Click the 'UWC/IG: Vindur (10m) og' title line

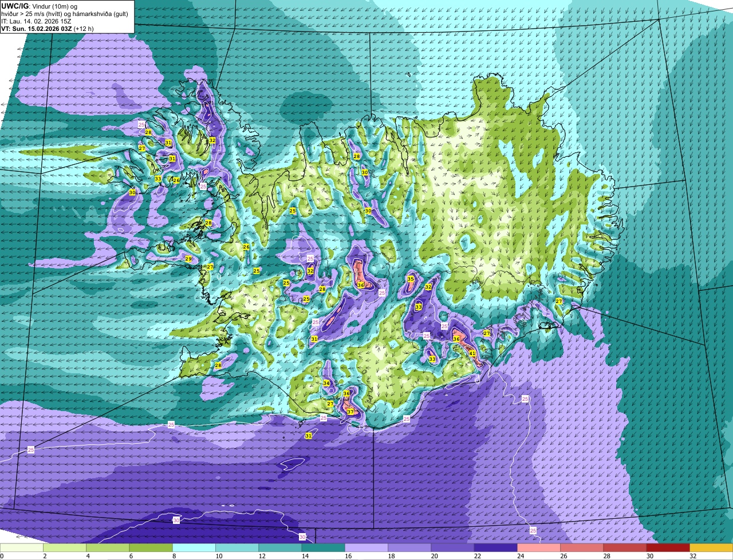point(39,6)
